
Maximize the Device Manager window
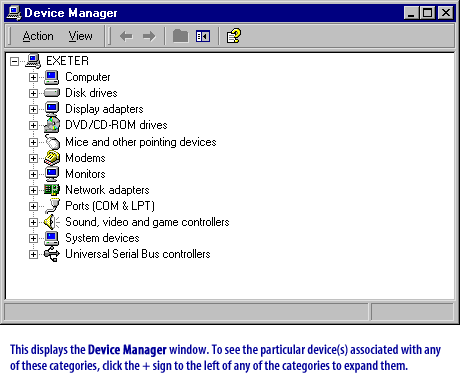(428, 13)
